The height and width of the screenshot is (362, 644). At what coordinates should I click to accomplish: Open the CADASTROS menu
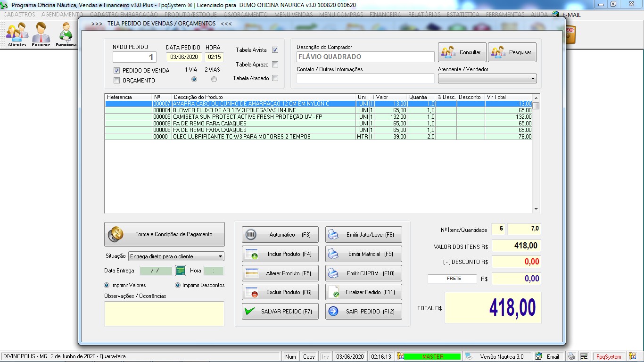pos(19,15)
